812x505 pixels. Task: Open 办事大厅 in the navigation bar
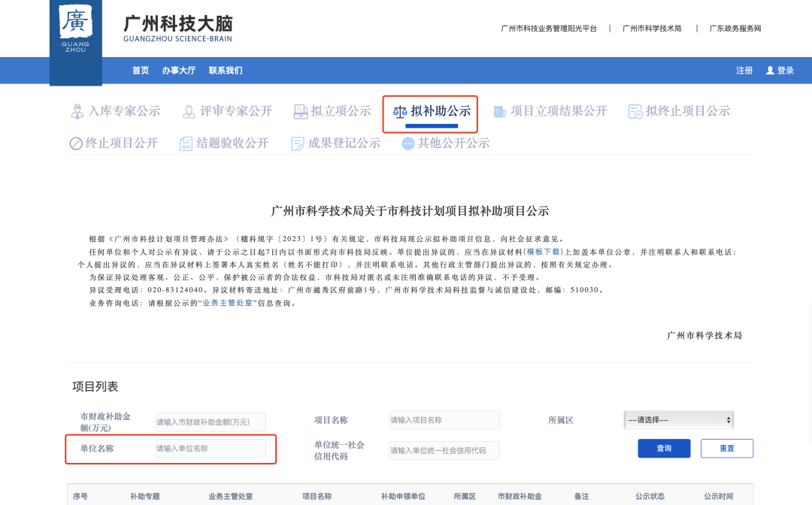(x=178, y=71)
